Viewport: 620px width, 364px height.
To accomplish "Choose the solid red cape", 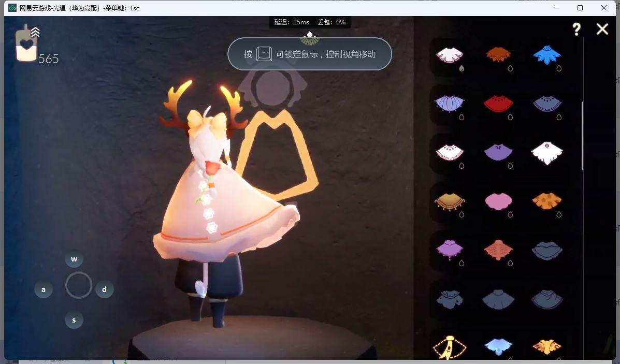I will point(498,104).
